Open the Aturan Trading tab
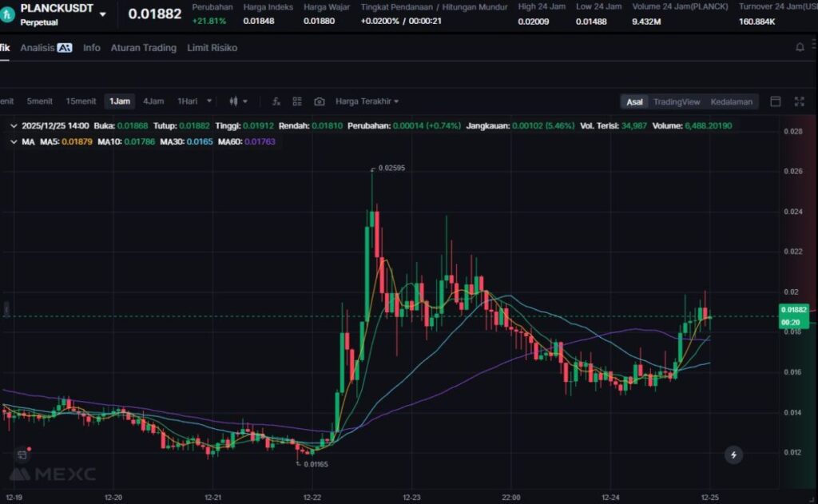The image size is (818, 504). click(x=143, y=48)
